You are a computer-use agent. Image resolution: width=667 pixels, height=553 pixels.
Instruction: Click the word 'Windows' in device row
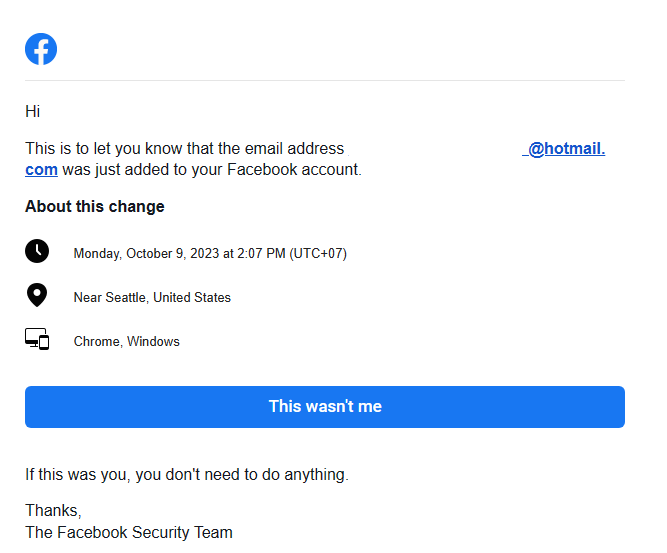click(154, 341)
